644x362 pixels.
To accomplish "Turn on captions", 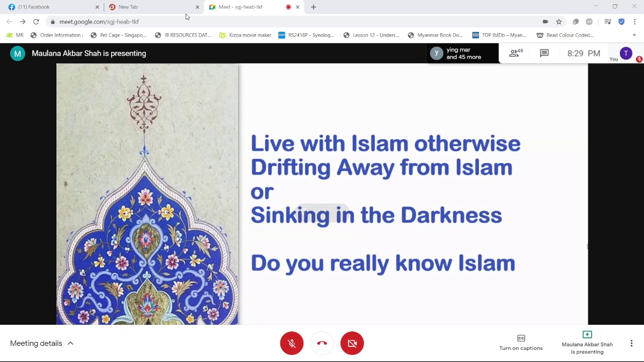I will tap(521, 342).
